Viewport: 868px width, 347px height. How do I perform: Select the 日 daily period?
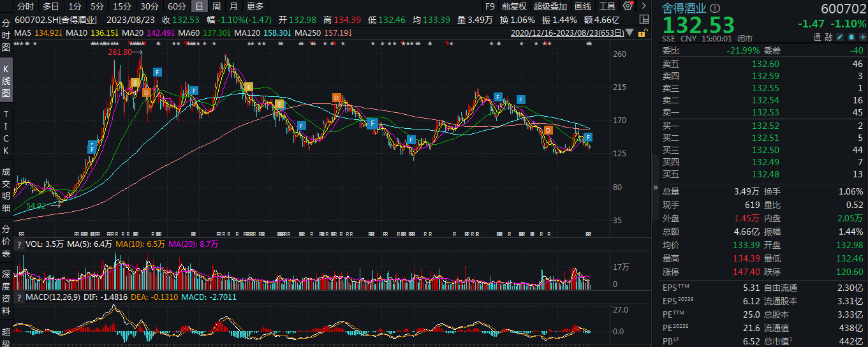(x=200, y=6)
